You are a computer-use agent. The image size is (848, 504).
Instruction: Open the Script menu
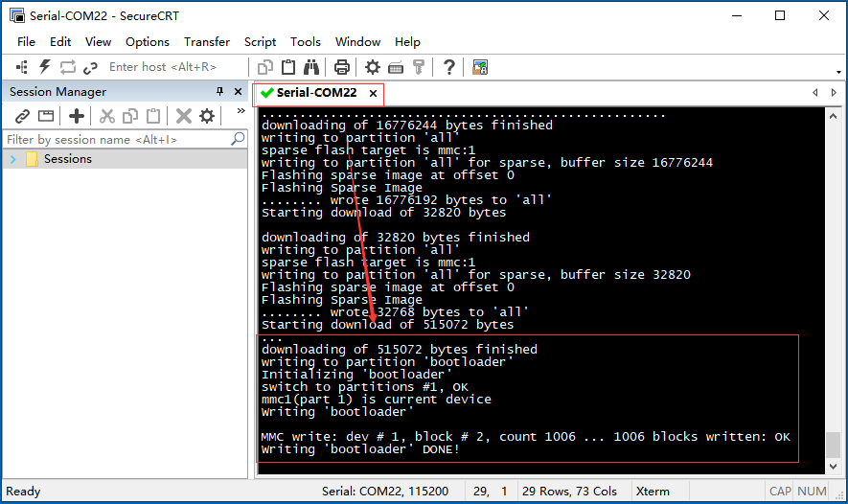tap(260, 41)
